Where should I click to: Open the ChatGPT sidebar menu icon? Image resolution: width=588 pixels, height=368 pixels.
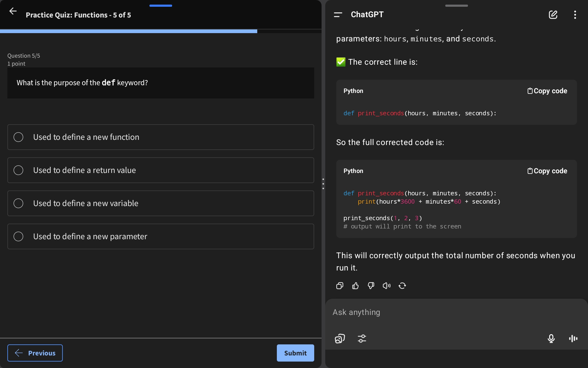(x=338, y=14)
